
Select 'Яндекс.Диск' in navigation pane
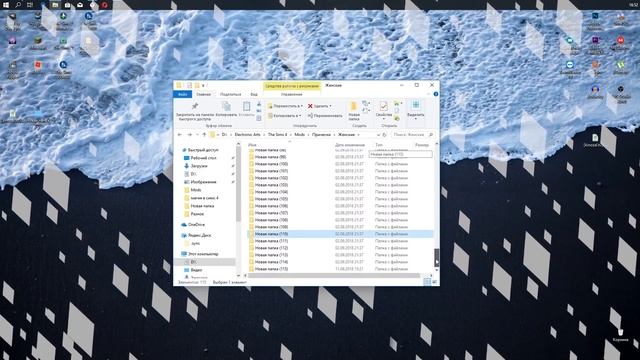tap(200, 236)
